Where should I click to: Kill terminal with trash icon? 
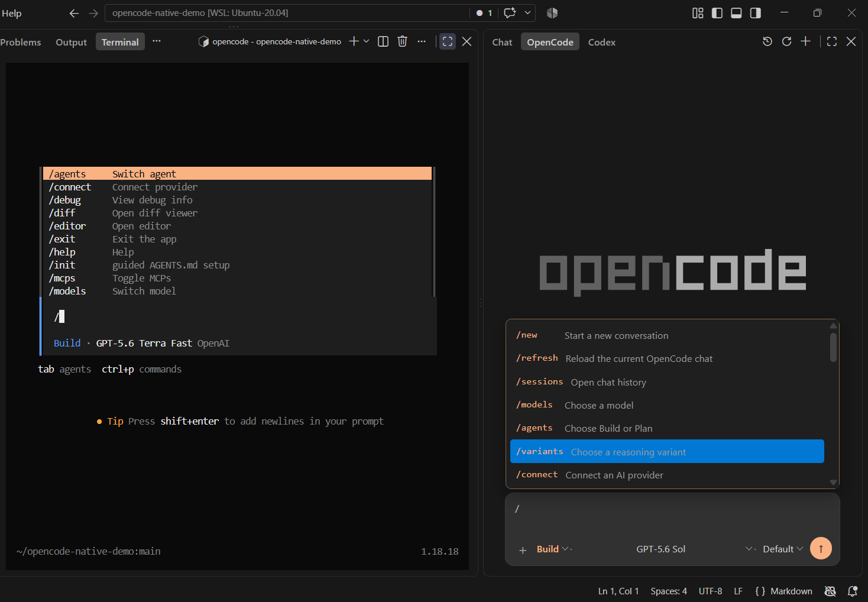coord(403,41)
